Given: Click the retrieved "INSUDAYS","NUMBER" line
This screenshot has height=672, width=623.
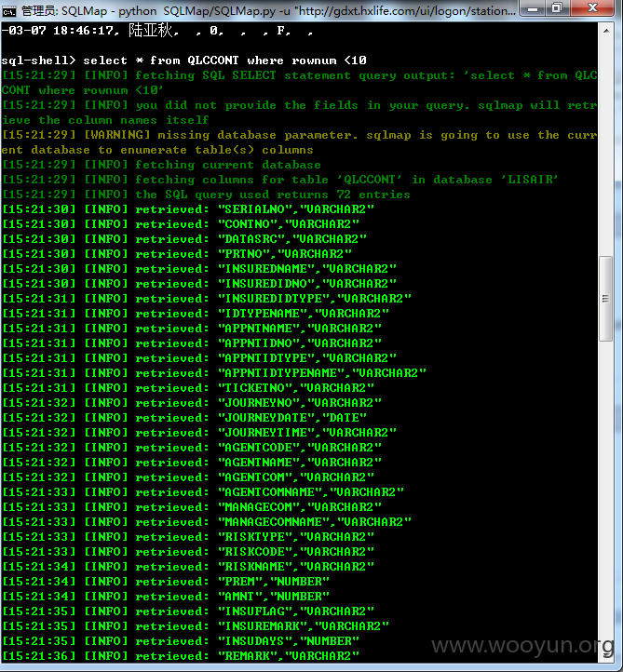Looking at the screenshot, I should click(181, 641).
